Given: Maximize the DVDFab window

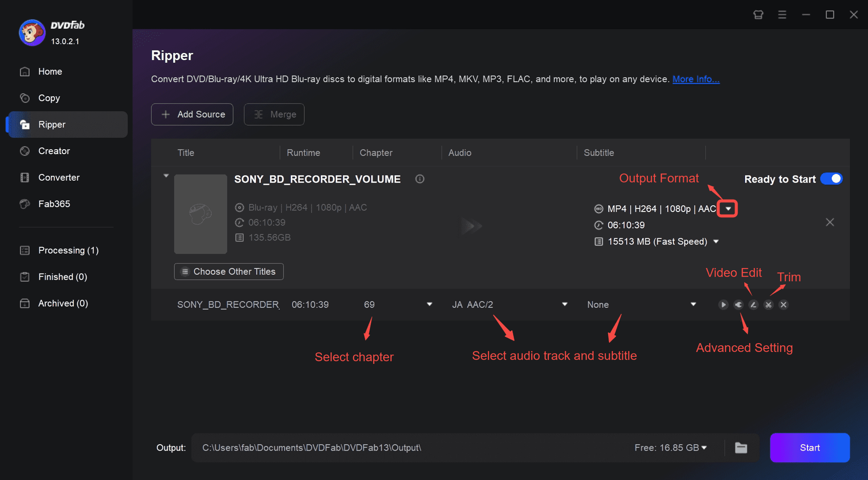Looking at the screenshot, I should click(x=830, y=14).
